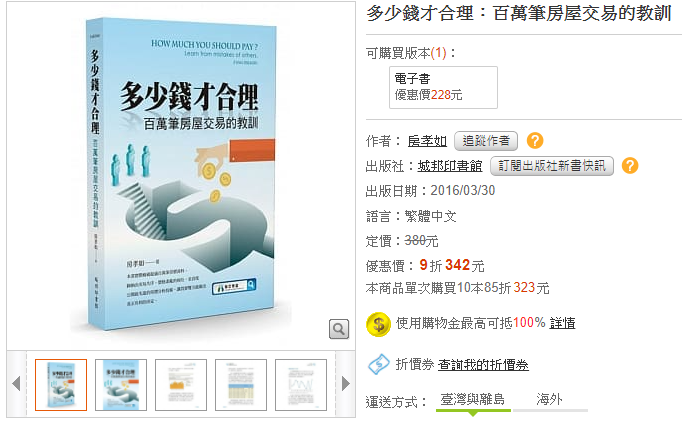Choose the 電子書 edition at 228元
The height and width of the screenshot is (422, 682).
pos(443,87)
